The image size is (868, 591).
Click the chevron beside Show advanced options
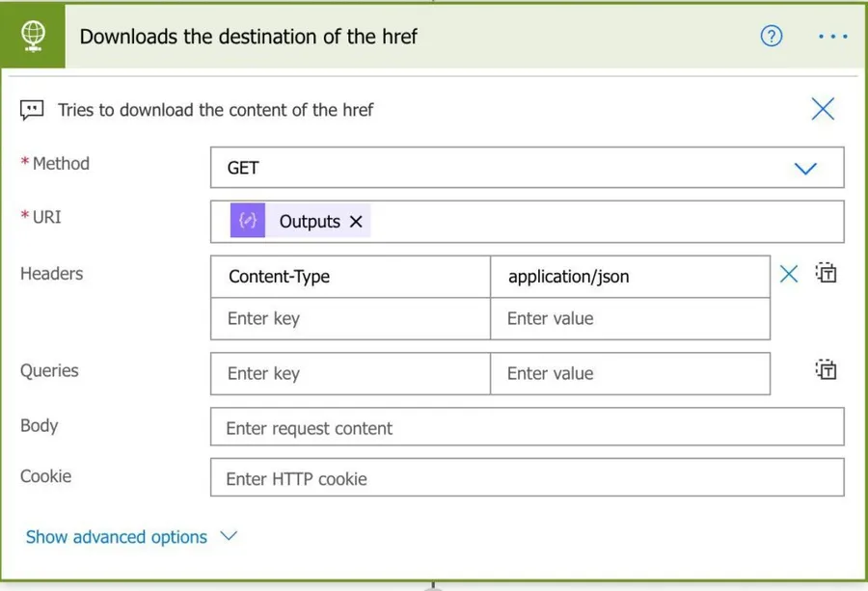pos(229,536)
